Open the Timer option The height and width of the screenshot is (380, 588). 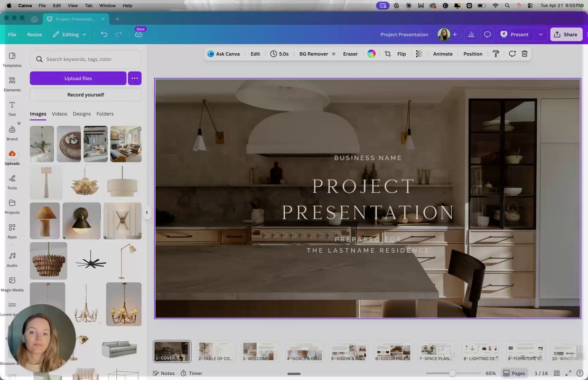[x=191, y=373]
